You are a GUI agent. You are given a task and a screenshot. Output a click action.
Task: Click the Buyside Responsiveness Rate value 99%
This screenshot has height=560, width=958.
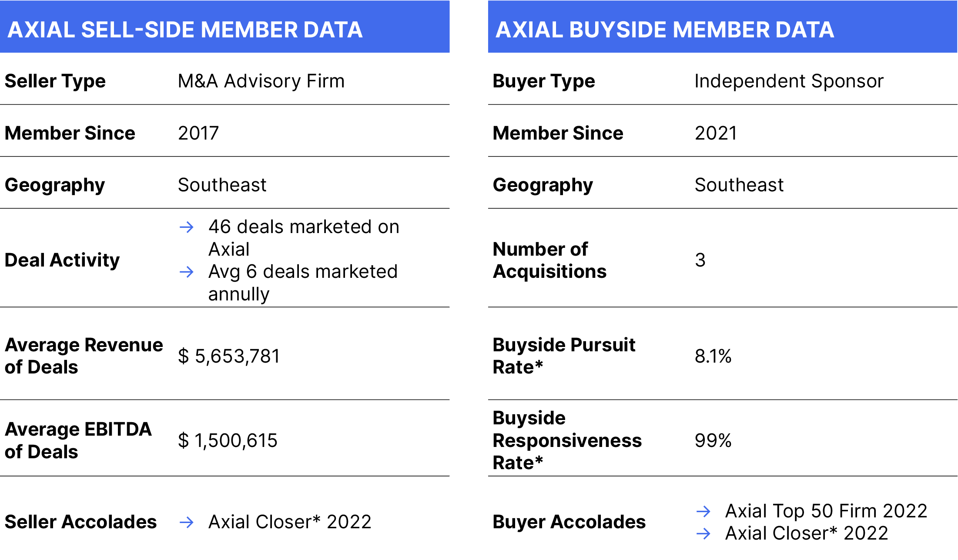tap(713, 440)
